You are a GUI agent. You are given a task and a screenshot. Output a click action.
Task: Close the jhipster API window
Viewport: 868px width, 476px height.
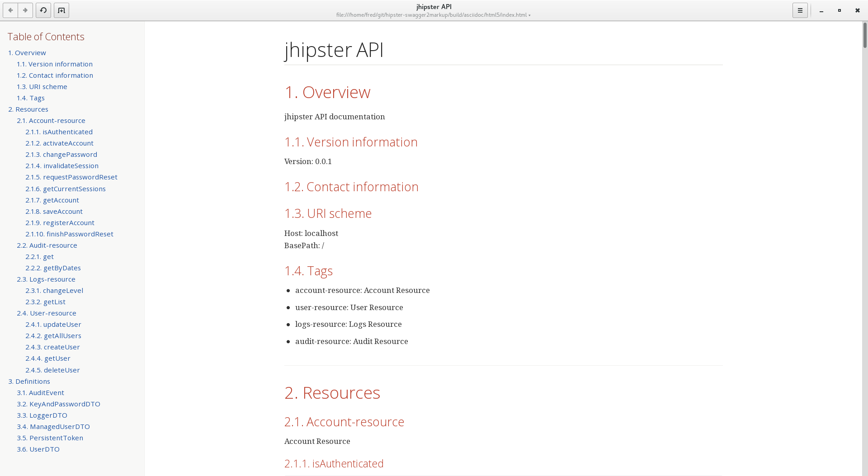[858, 10]
